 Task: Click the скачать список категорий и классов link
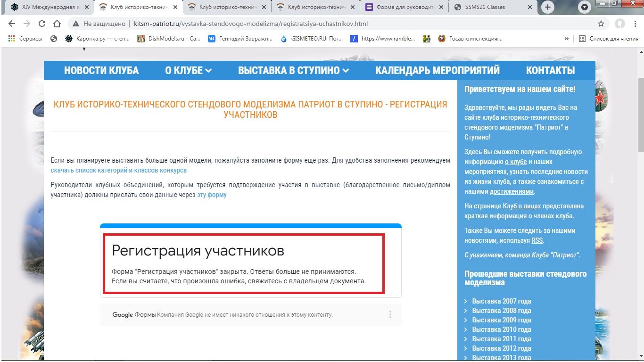click(119, 170)
